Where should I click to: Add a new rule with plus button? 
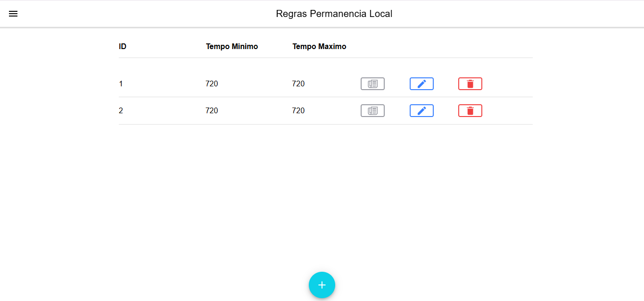point(322,285)
